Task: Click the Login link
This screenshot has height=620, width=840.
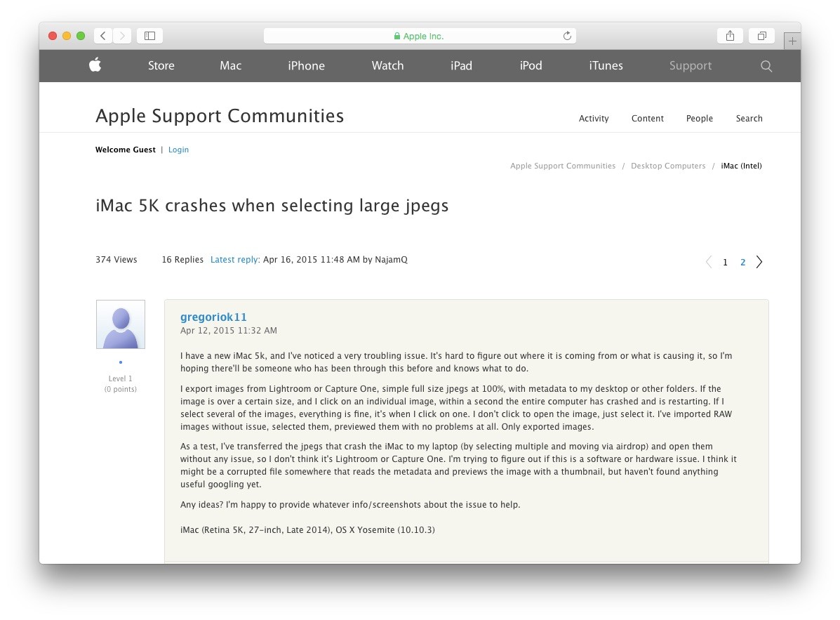Action: [178, 150]
